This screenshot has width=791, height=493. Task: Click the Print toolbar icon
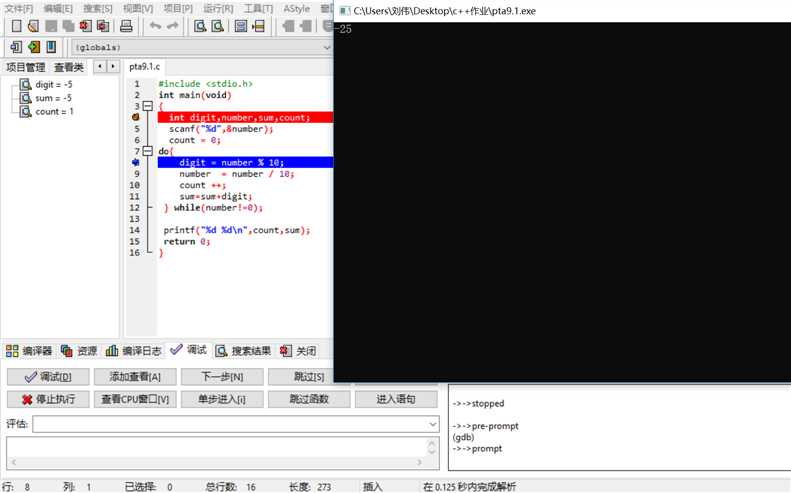[x=126, y=26]
